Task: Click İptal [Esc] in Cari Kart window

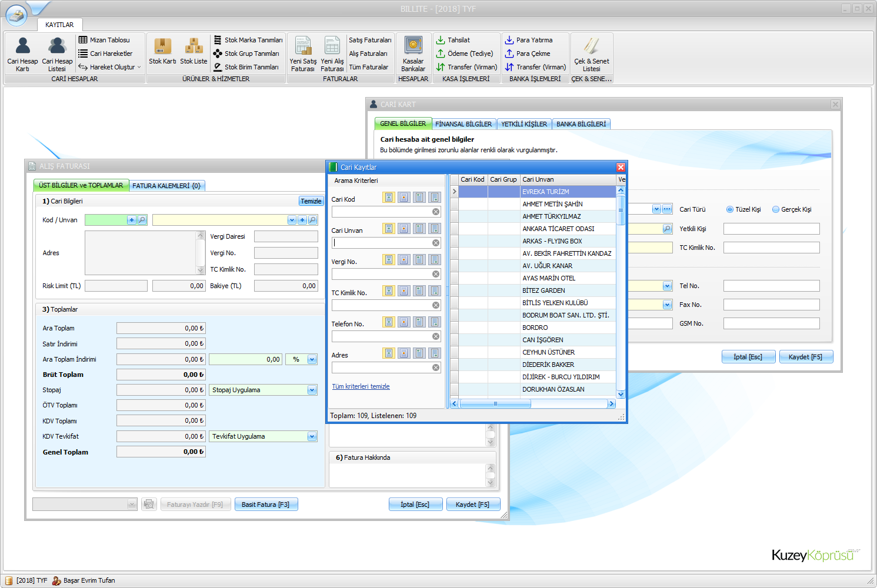Action: (x=748, y=357)
